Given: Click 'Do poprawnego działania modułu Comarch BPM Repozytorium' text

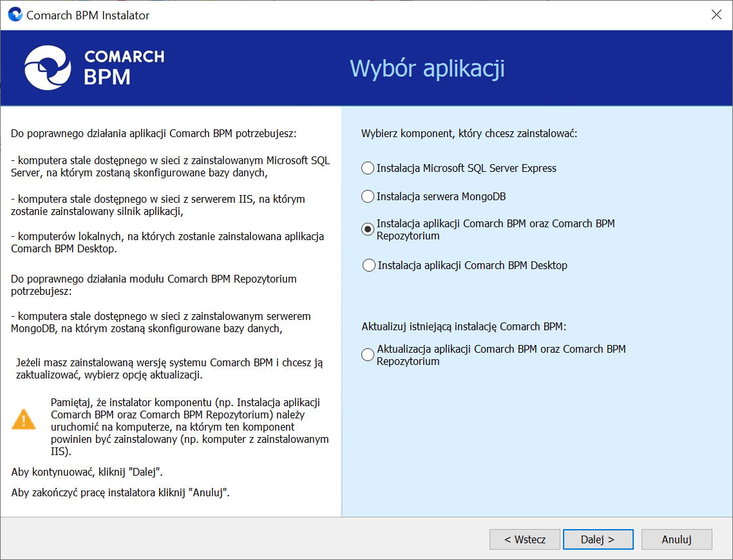Looking at the screenshot, I should click(x=154, y=285).
